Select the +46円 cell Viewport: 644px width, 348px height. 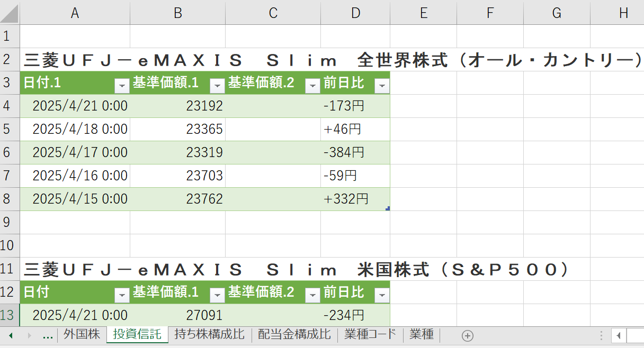point(355,129)
